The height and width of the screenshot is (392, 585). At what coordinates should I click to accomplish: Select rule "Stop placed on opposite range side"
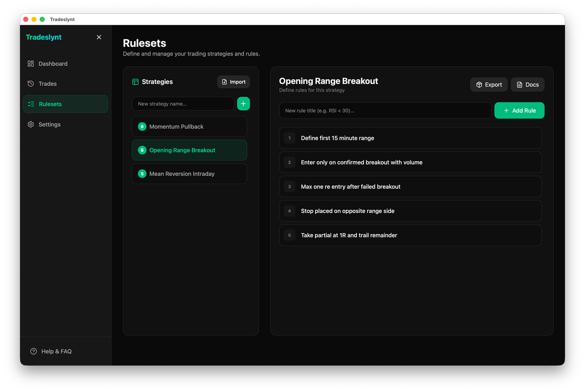coord(410,211)
